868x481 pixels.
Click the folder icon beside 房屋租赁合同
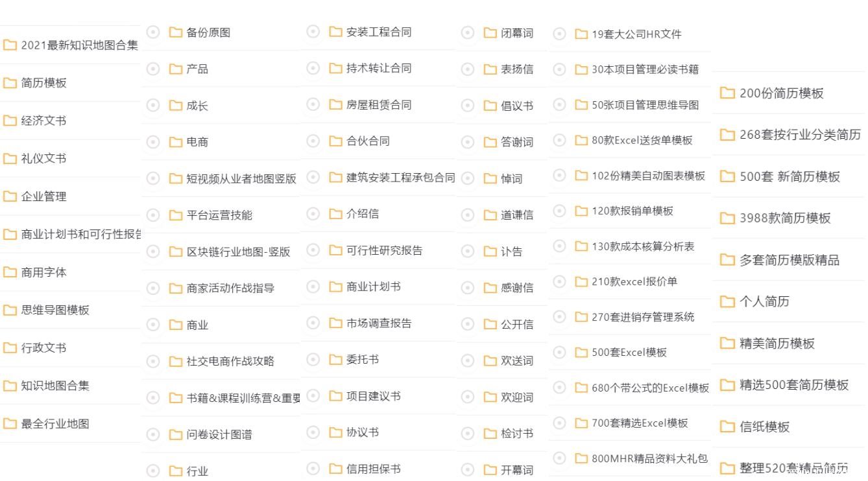tap(335, 104)
